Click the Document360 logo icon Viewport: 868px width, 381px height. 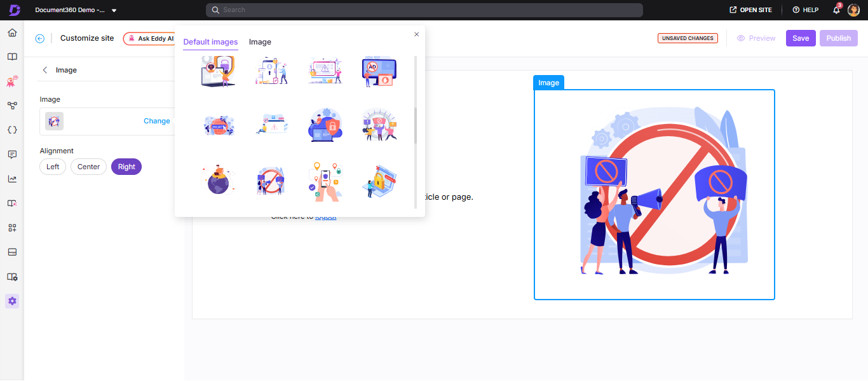tap(14, 10)
